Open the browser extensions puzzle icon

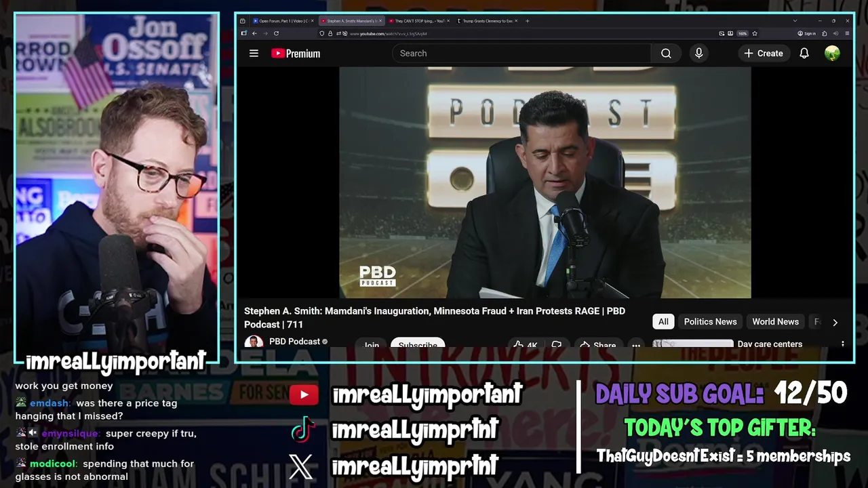pyautogui.click(x=824, y=33)
